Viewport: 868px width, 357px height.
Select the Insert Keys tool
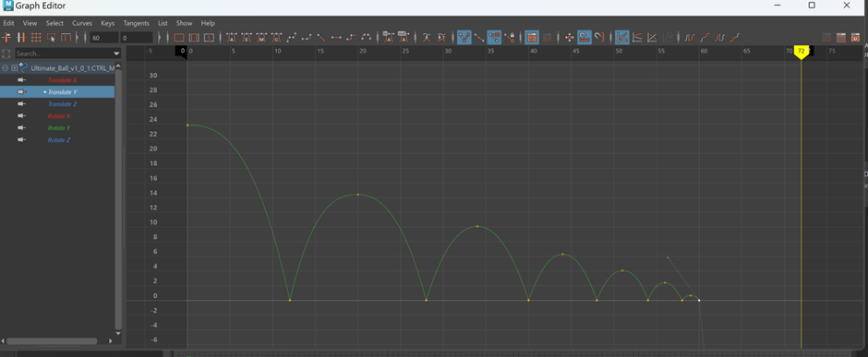21,38
